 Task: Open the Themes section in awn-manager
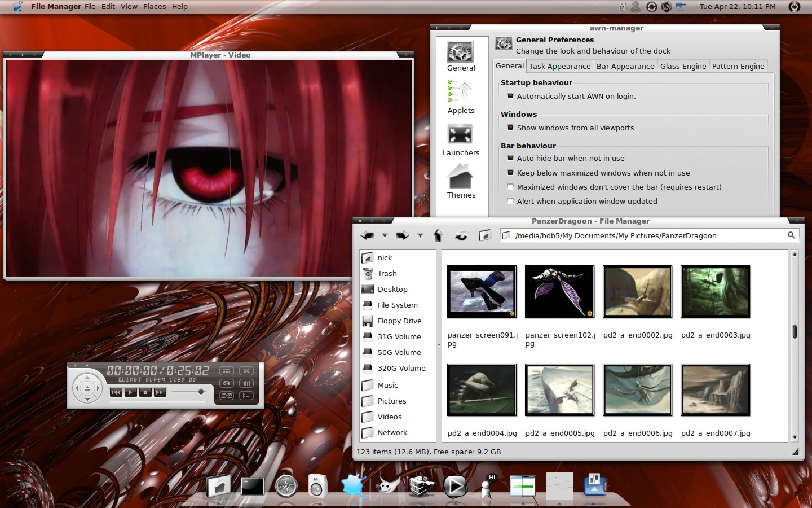pos(461,182)
